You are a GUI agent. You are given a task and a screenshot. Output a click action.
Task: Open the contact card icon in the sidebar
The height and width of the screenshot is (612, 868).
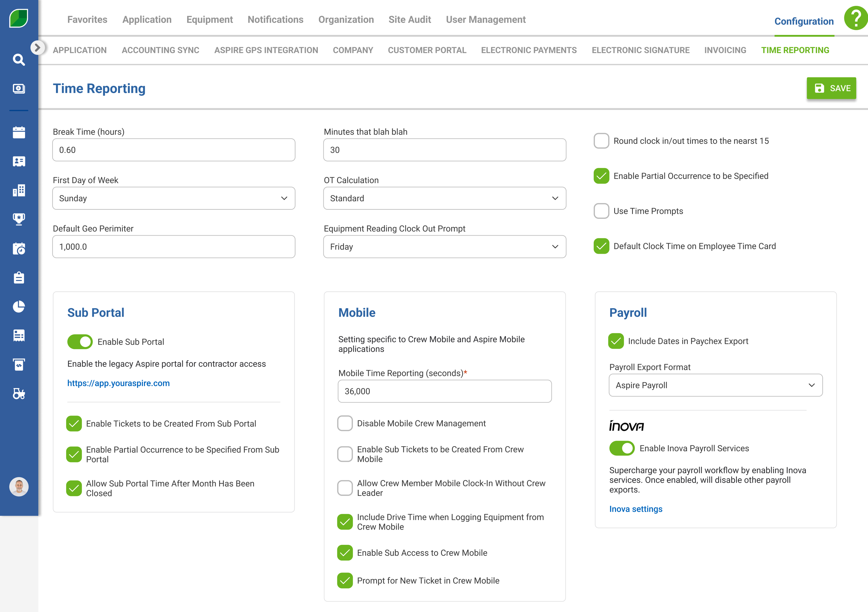coord(19,162)
